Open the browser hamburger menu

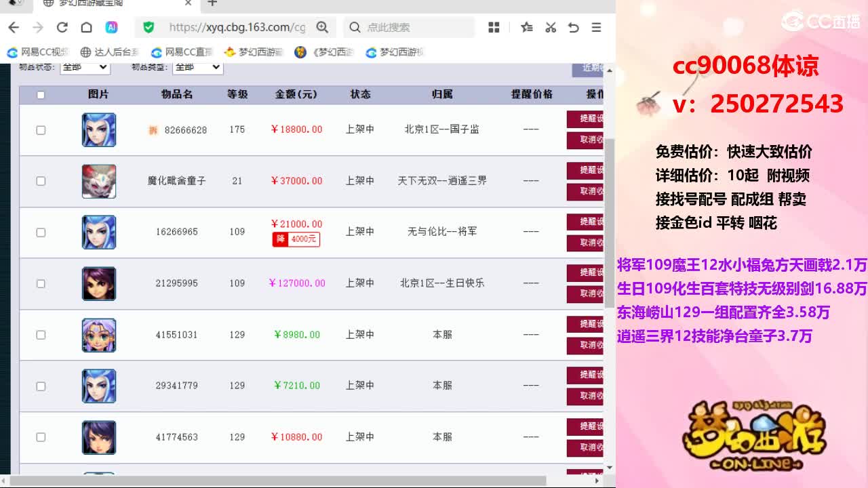(596, 27)
